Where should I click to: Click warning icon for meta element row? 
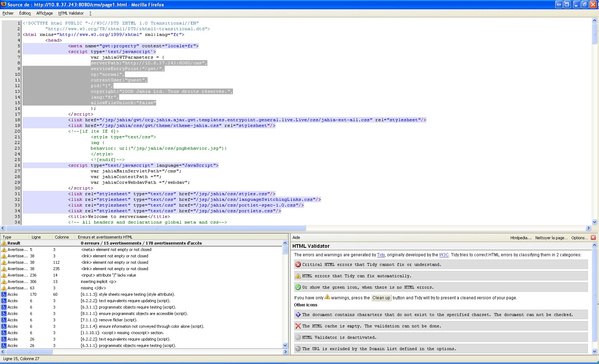pos(4,250)
